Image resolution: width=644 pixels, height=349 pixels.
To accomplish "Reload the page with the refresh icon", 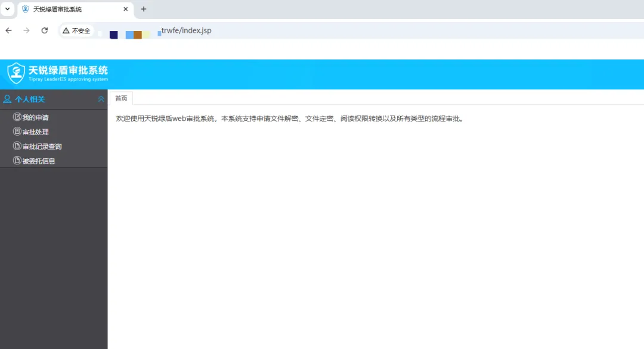I will click(x=44, y=30).
